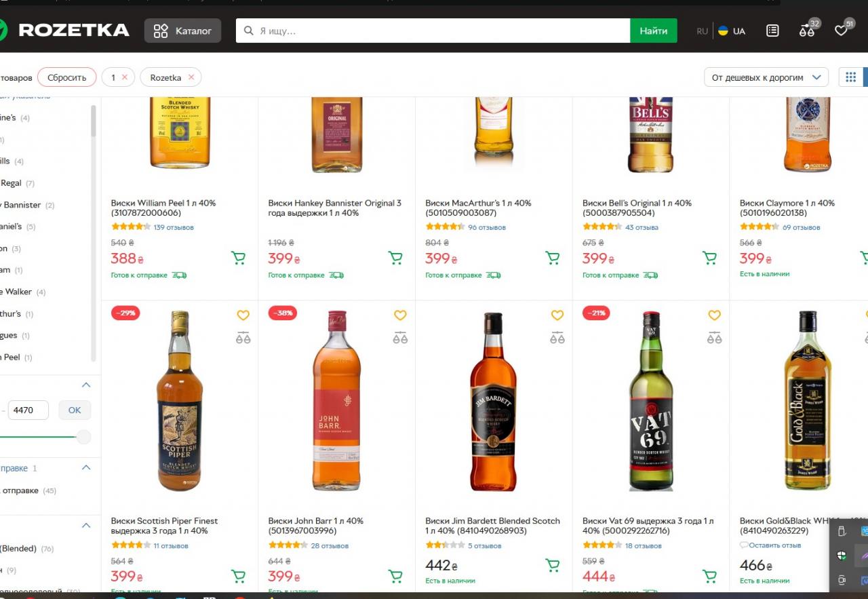Open sorting dropdown 'От дешевых к дорогим'

766,77
